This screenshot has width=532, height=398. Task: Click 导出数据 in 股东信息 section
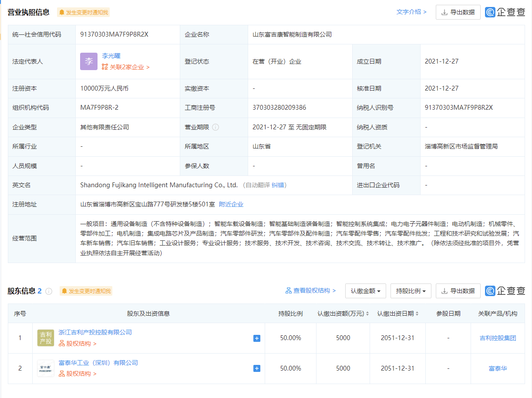[x=458, y=291]
